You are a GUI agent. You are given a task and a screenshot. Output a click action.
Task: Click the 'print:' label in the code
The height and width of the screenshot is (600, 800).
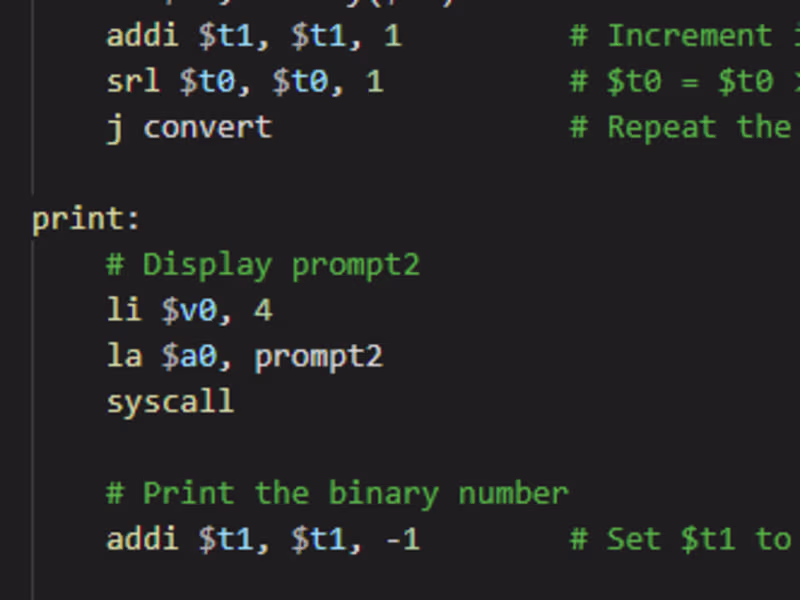tap(86, 219)
